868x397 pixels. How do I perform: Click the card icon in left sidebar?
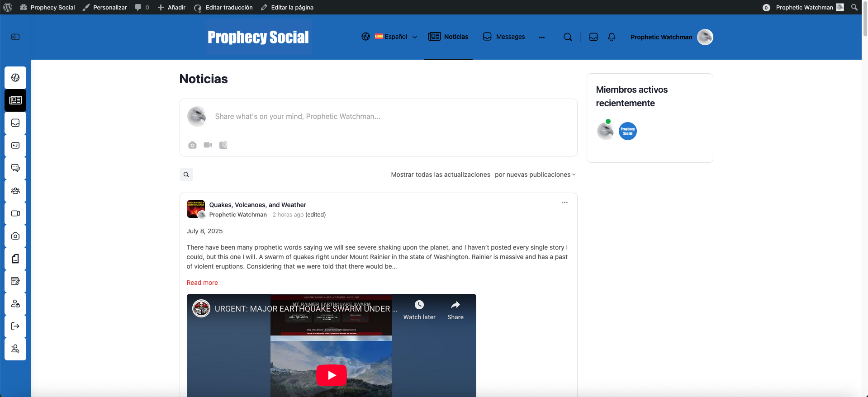click(15, 146)
